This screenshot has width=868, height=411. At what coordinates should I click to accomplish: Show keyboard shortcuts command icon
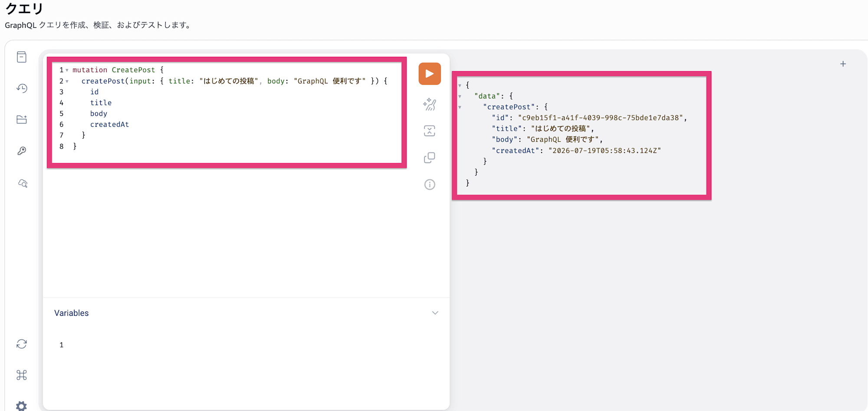[22, 375]
